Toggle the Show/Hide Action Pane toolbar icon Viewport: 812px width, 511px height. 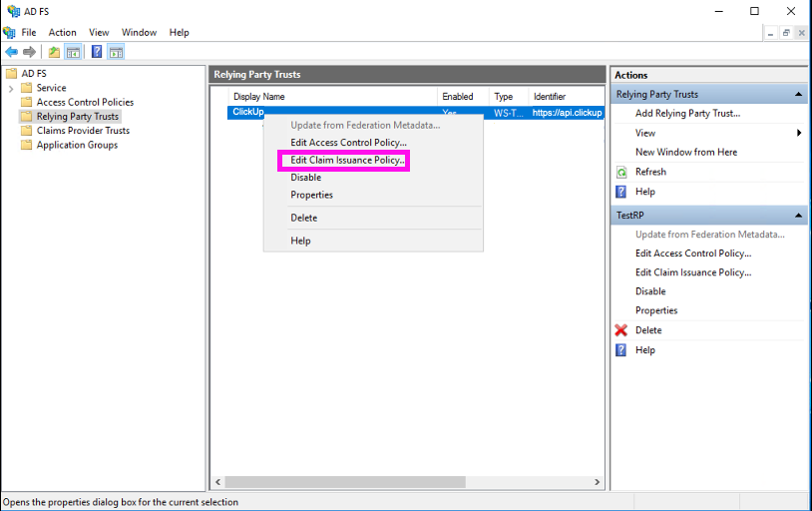click(116, 52)
